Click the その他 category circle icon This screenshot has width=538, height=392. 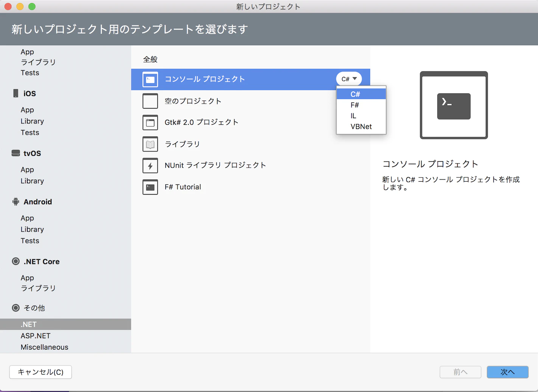click(16, 308)
